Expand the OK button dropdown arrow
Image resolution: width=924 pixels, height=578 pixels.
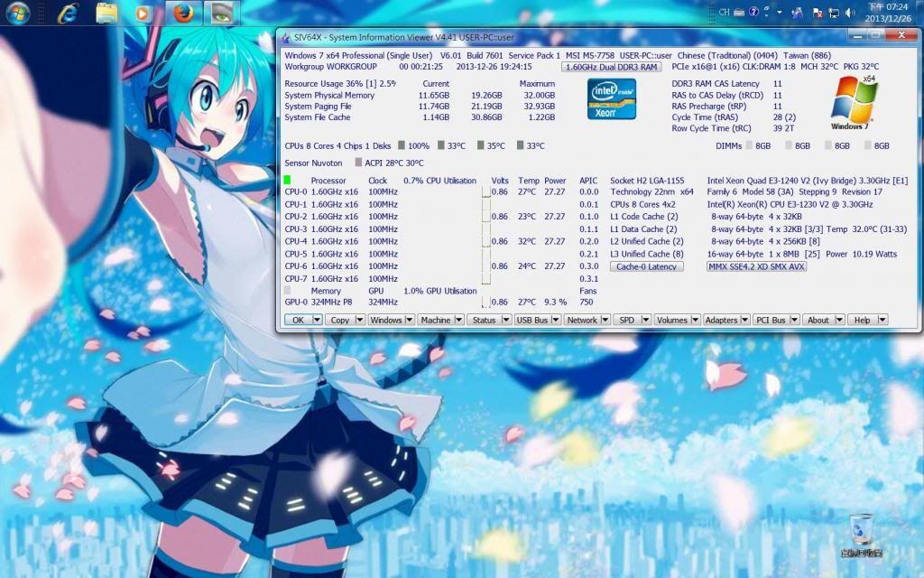coord(318,320)
